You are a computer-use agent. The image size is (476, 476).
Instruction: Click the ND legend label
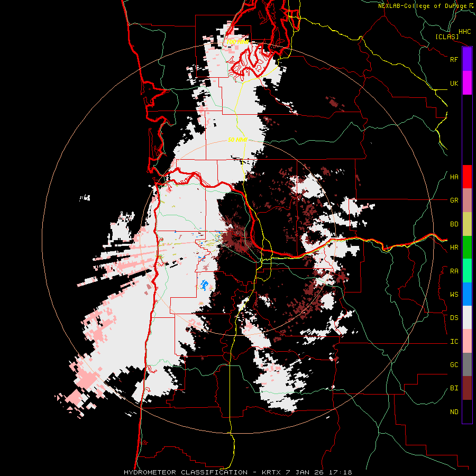click(454, 412)
